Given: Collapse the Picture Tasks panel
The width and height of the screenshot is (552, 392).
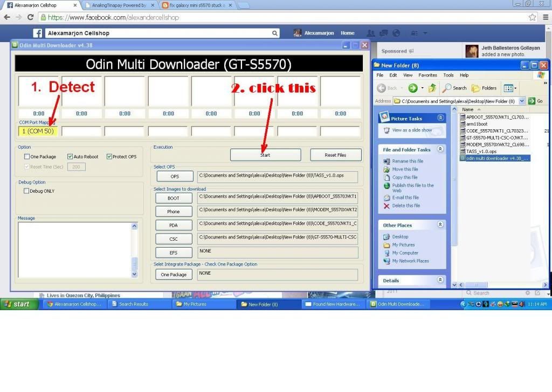Looking at the screenshot, I should click(440, 118).
